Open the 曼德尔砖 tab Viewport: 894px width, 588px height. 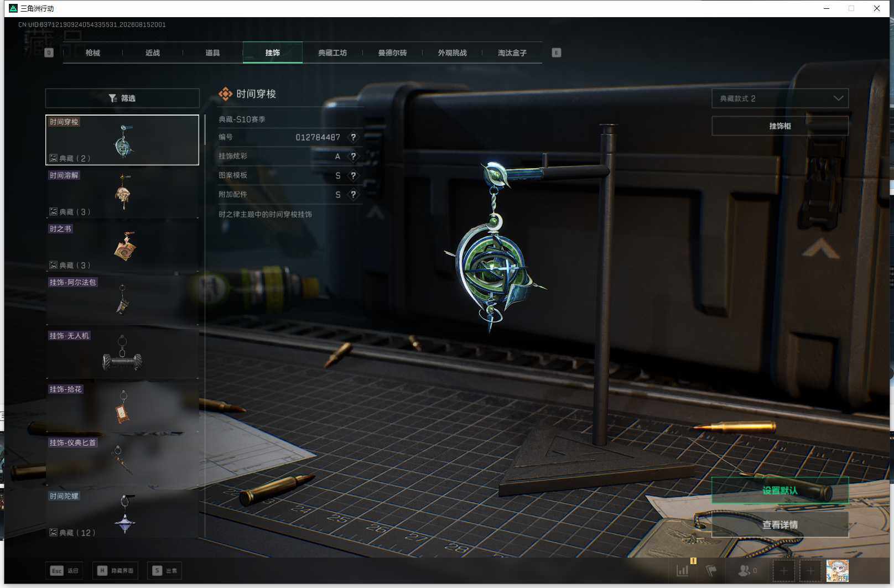tap(392, 53)
